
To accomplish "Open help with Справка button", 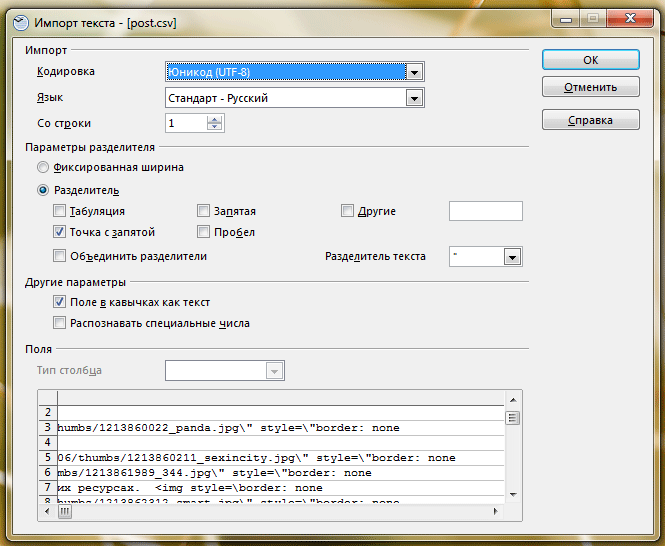I will [x=590, y=120].
